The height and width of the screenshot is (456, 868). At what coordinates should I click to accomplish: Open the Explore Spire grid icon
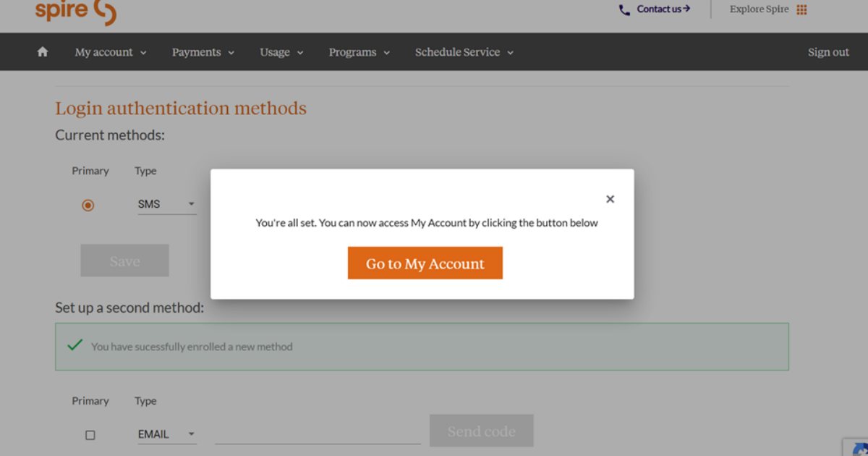click(x=801, y=9)
